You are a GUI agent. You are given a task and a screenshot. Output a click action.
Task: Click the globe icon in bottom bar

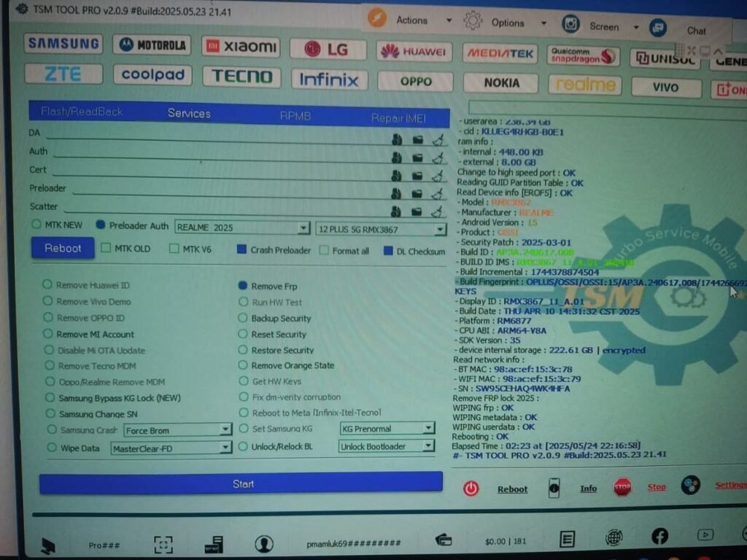pos(614,537)
